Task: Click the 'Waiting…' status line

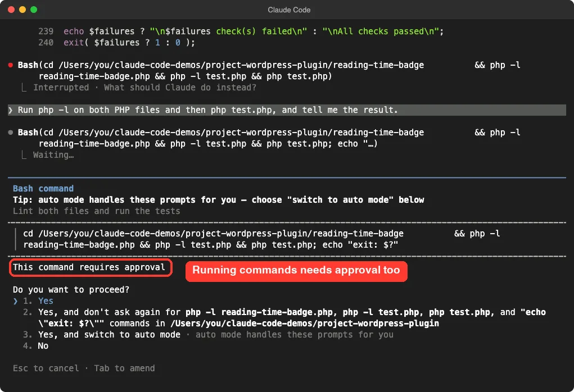Action: 53,155
